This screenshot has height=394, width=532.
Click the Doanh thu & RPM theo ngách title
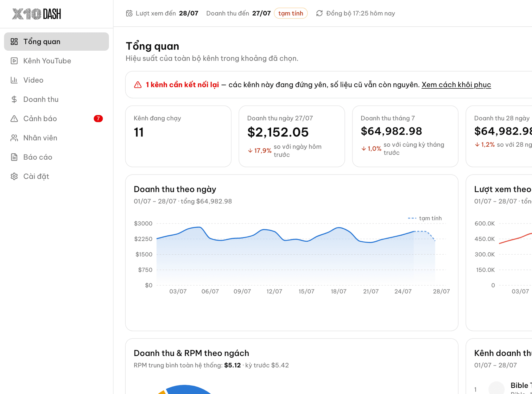coord(191,353)
